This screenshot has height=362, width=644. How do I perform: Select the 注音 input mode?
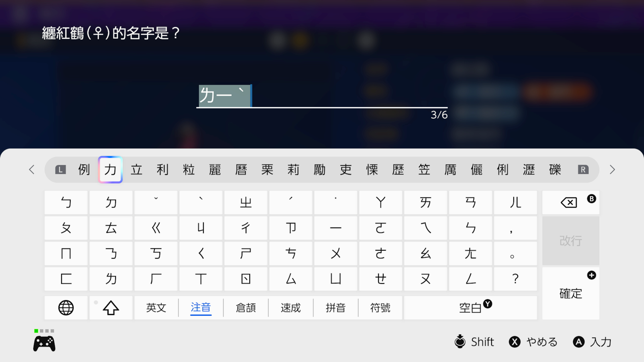[201, 307]
